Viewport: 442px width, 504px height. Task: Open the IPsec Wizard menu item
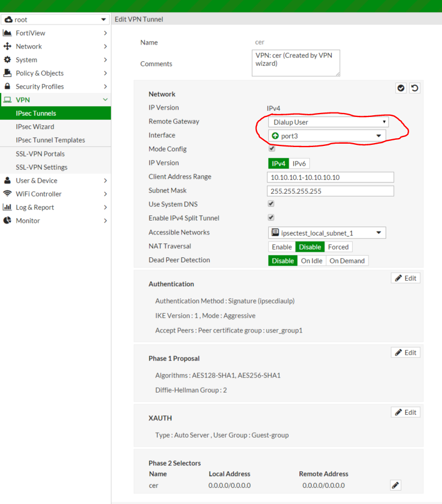point(55,126)
